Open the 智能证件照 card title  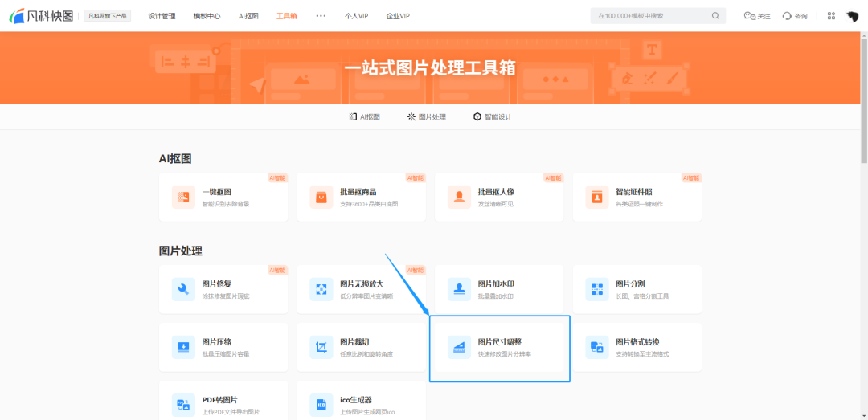634,192
